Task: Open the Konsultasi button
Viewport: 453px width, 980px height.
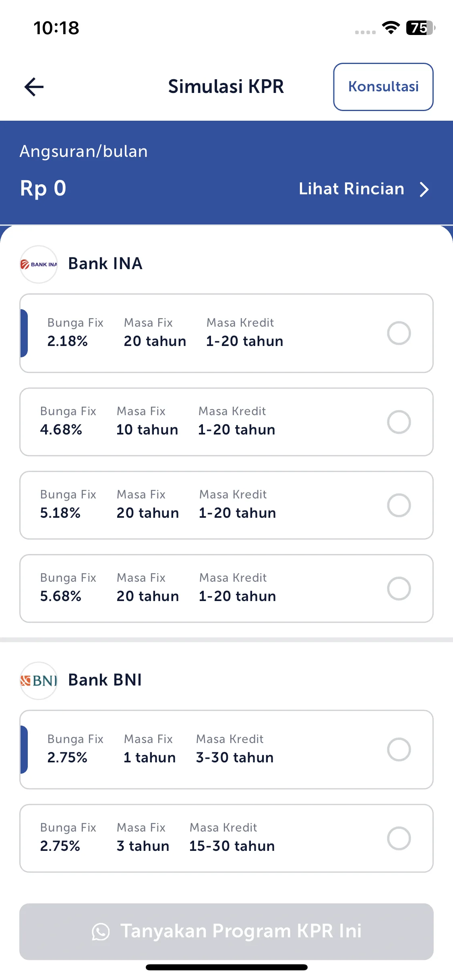Action: (383, 86)
